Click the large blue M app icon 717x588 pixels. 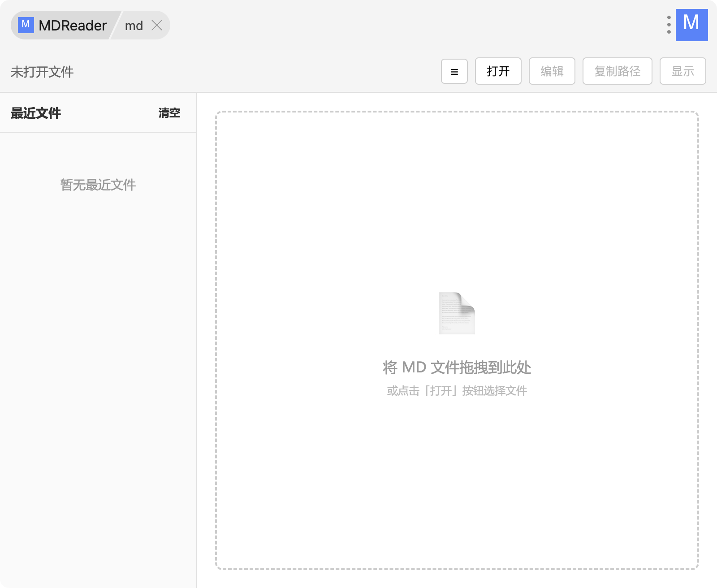[x=691, y=25]
